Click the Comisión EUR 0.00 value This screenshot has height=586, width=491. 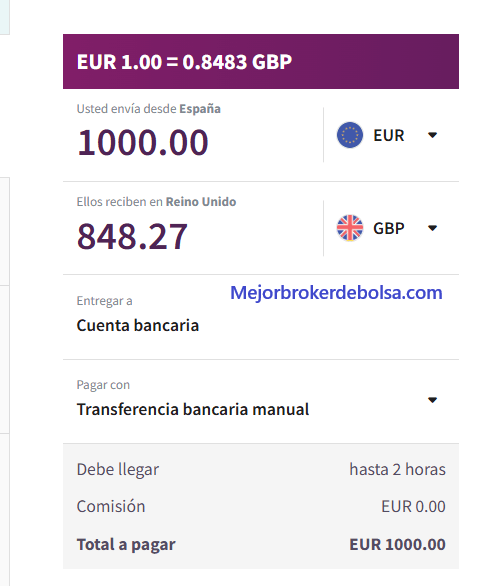pyautogui.click(x=413, y=507)
